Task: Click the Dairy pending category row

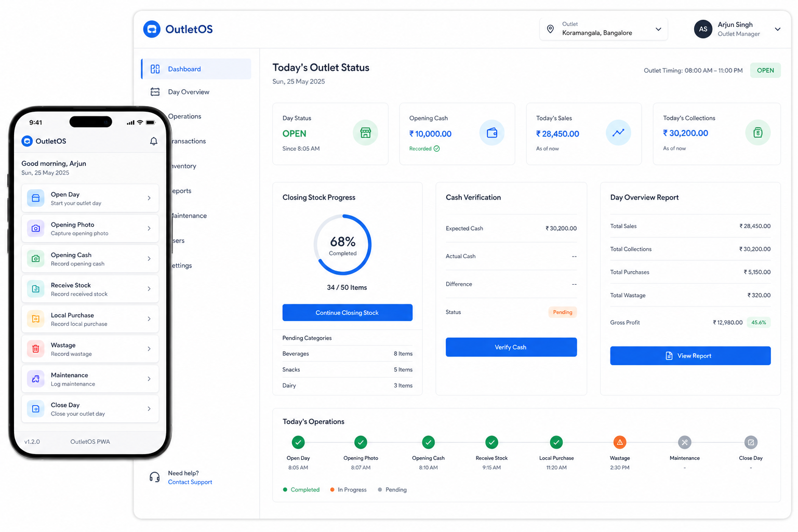Action: click(x=348, y=385)
